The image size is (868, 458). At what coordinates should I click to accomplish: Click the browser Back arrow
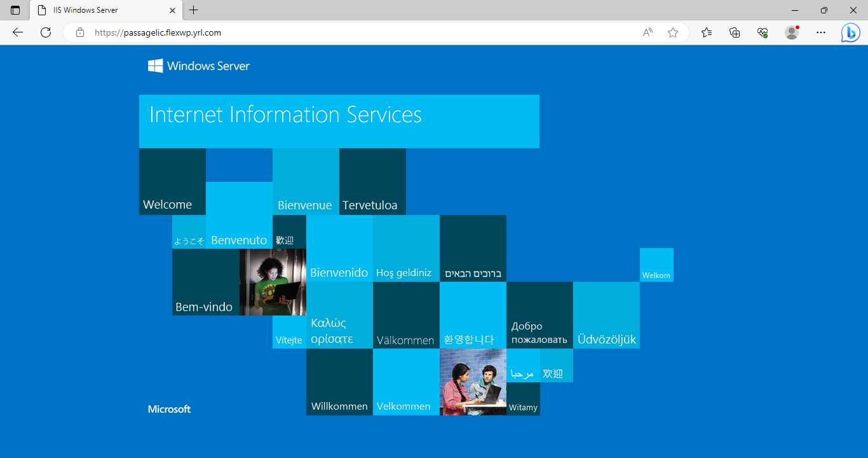[18, 32]
